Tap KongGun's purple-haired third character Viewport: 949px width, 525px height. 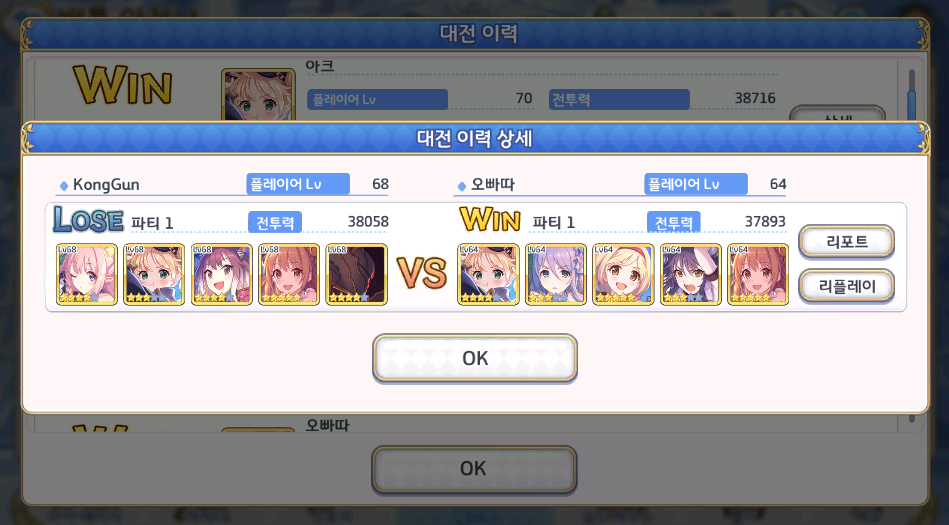[x=222, y=274]
